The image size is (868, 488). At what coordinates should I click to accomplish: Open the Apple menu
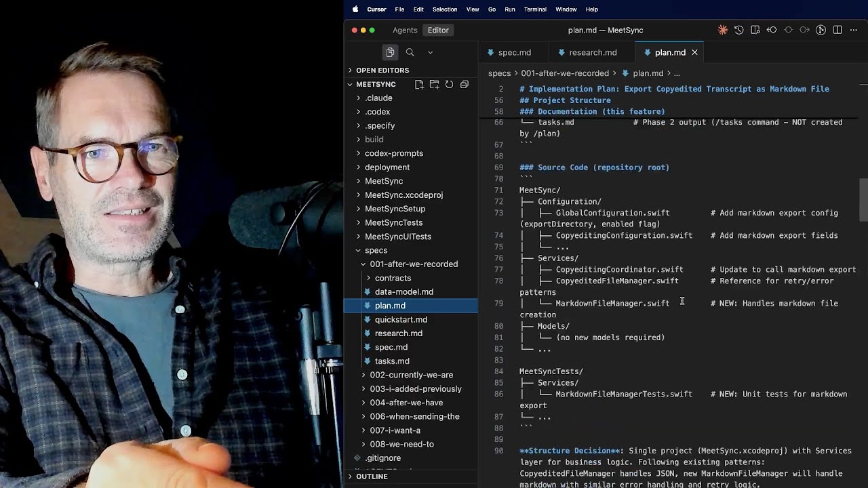click(355, 9)
